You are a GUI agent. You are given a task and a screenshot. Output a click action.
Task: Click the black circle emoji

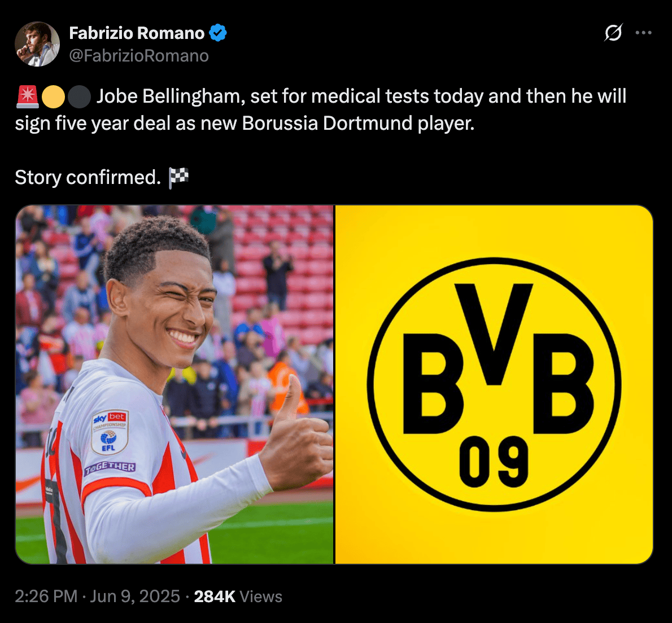pyautogui.click(x=79, y=96)
